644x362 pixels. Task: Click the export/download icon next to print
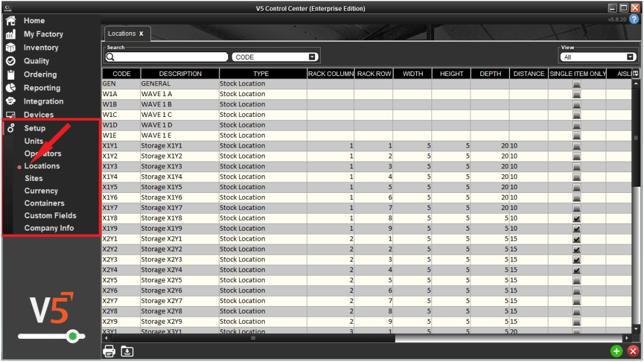click(x=126, y=351)
